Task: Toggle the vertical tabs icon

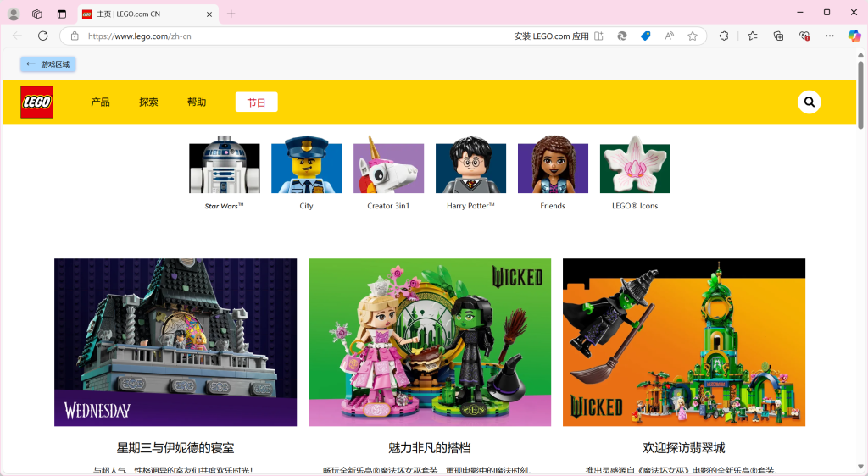Action: coord(61,14)
